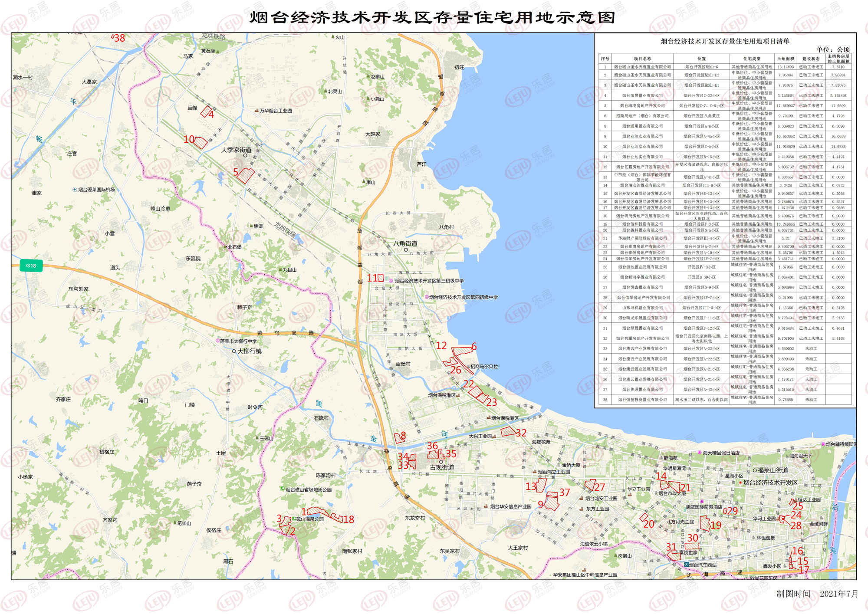The width and height of the screenshot is (868, 614).
Task: Click the 福莱山街道 map label
Action: click(x=773, y=470)
